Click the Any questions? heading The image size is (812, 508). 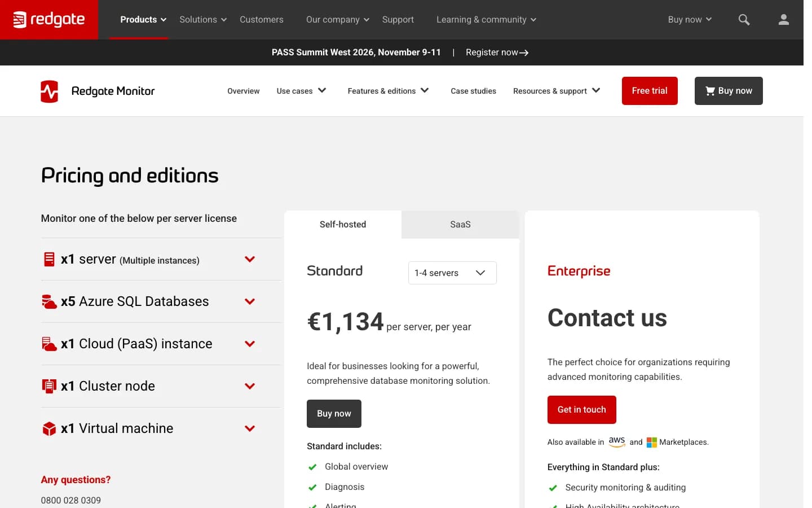coord(76,480)
